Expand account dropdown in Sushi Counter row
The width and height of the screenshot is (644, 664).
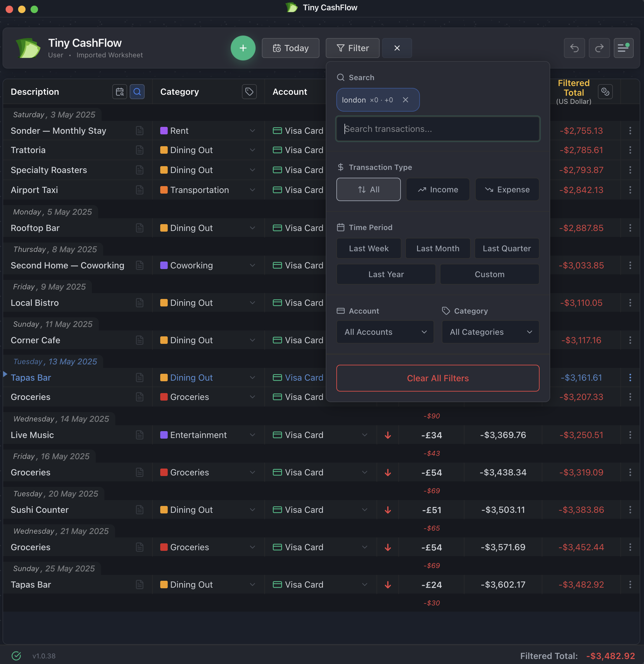pos(364,510)
